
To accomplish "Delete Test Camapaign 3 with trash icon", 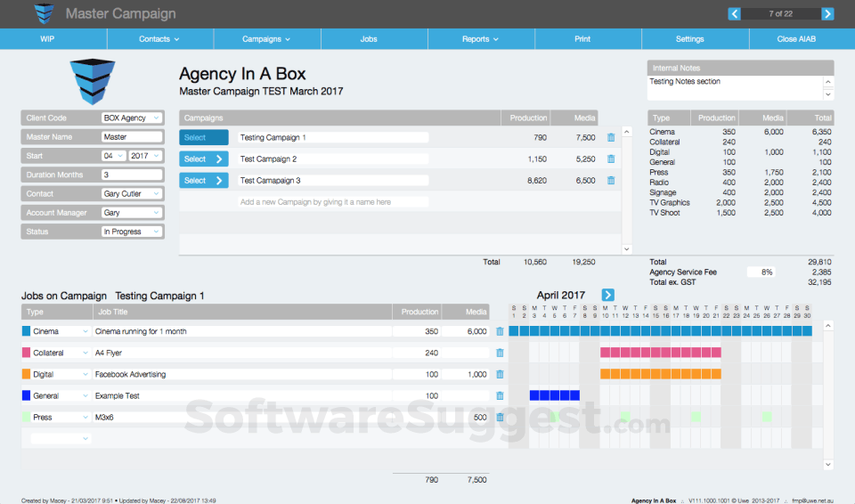I will (611, 180).
